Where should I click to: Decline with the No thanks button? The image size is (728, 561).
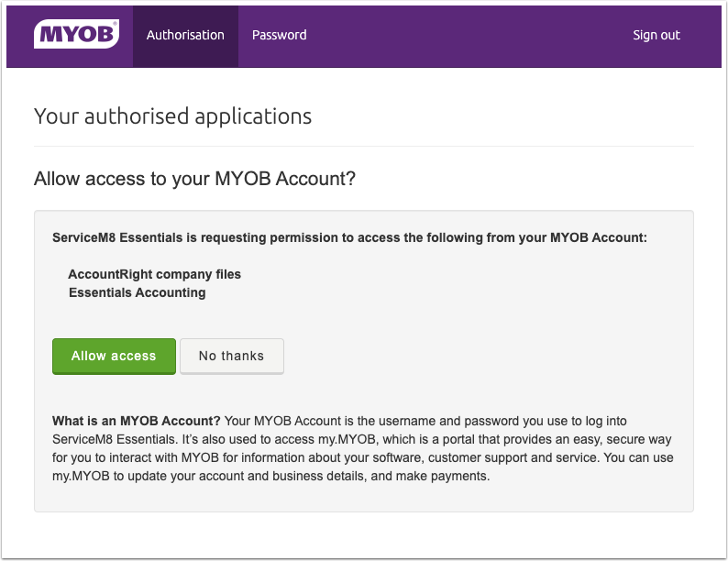tap(232, 356)
